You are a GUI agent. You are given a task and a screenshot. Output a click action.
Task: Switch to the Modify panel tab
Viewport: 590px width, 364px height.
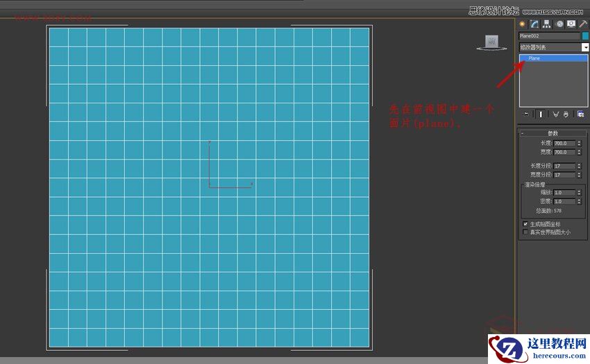click(534, 24)
